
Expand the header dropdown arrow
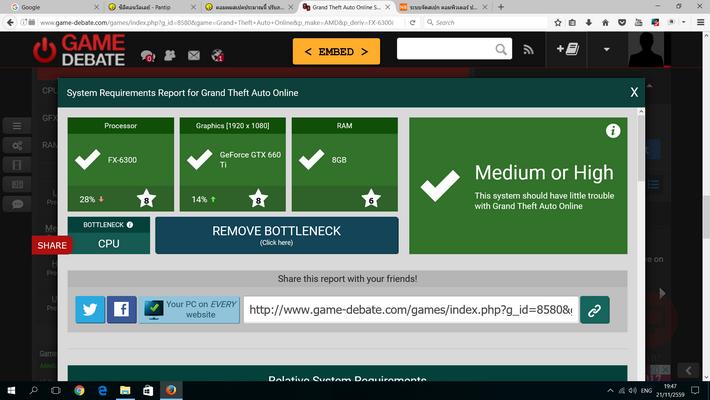pyautogui.click(x=606, y=49)
